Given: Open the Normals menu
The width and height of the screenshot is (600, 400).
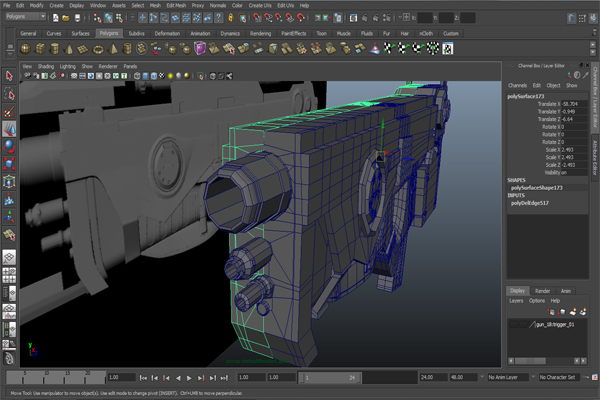Looking at the screenshot, I should point(218,5).
